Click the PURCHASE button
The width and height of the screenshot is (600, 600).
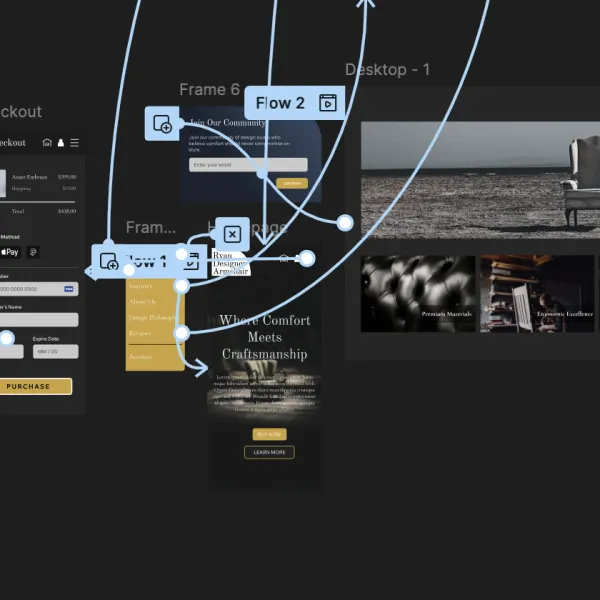[x=36, y=386]
